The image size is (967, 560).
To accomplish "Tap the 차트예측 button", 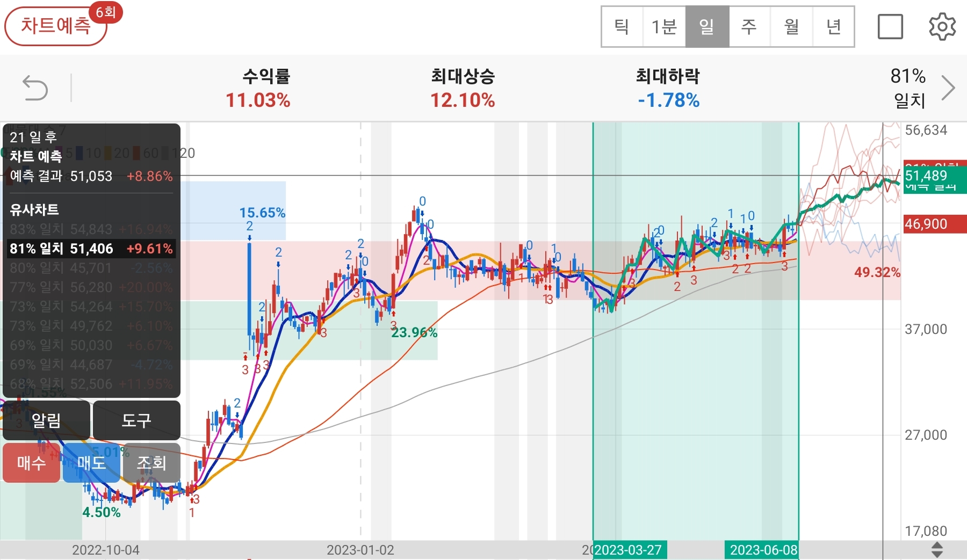I will click(56, 26).
